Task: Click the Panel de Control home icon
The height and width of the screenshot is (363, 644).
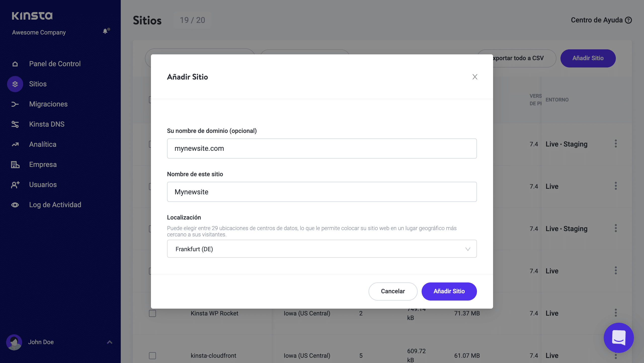Action: [15, 64]
